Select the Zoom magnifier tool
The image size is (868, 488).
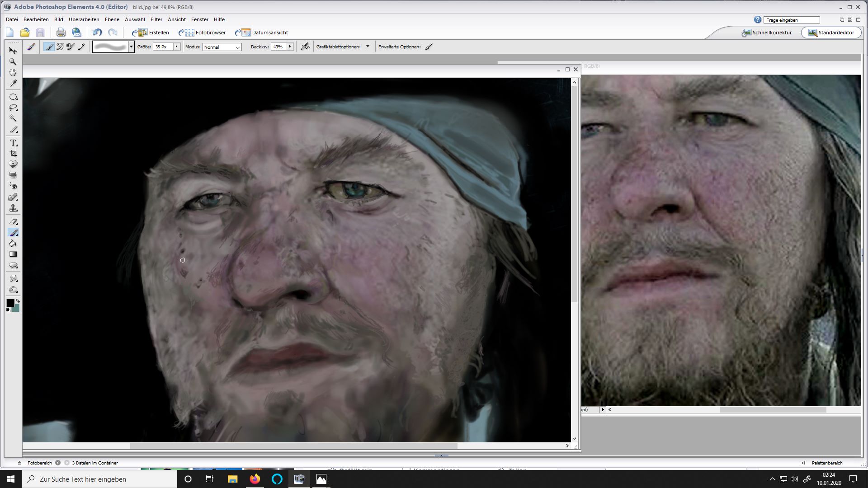click(x=13, y=61)
